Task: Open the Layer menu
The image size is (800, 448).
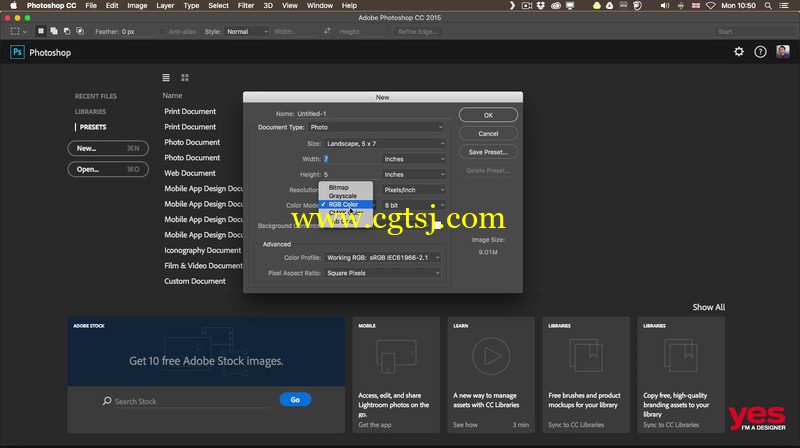Action: coord(165,6)
